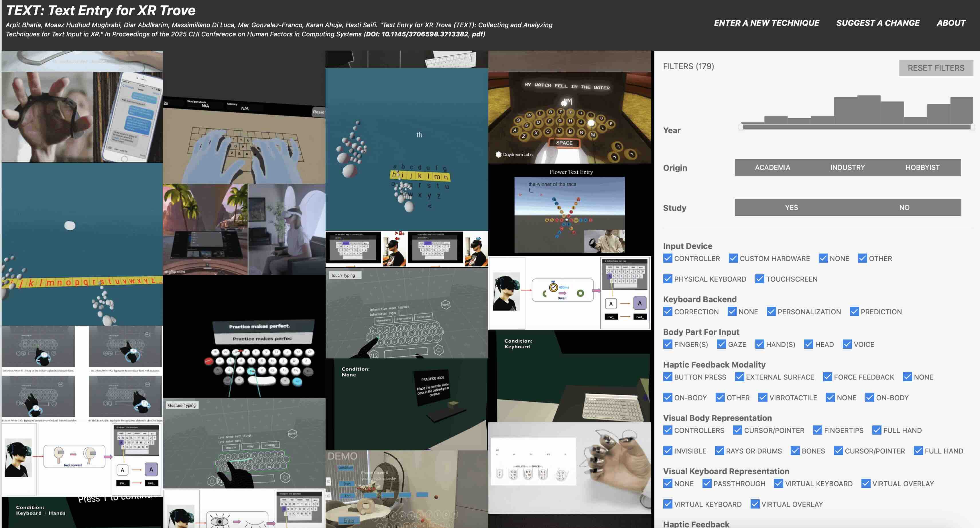Open the paper pdf link
This screenshot has width=980, height=528.
477,34
